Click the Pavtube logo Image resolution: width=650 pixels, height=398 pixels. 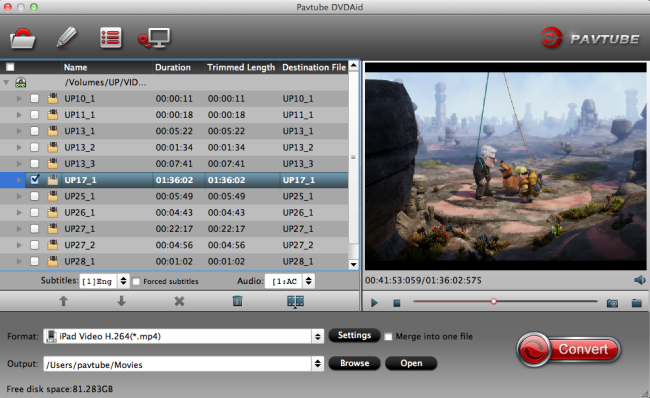coord(590,38)
